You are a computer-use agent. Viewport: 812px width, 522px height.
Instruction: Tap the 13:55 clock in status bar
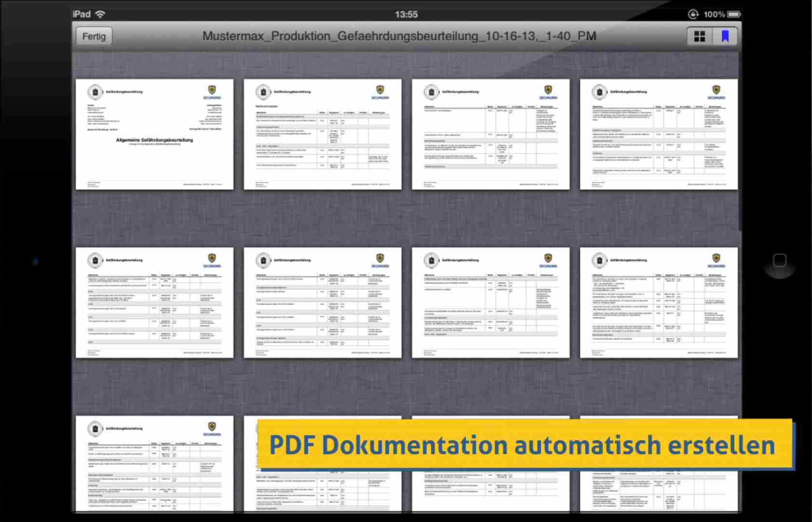tap(406, 14)
